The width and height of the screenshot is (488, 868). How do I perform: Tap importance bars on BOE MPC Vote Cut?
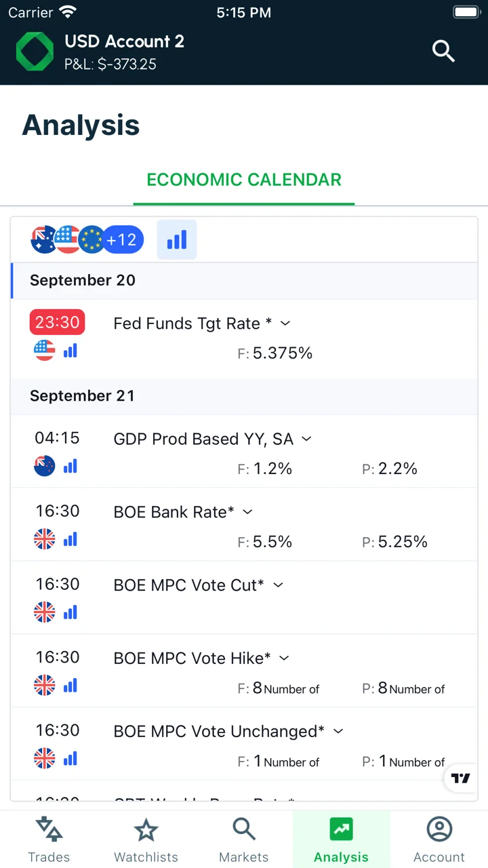click(x=70, y=612)
